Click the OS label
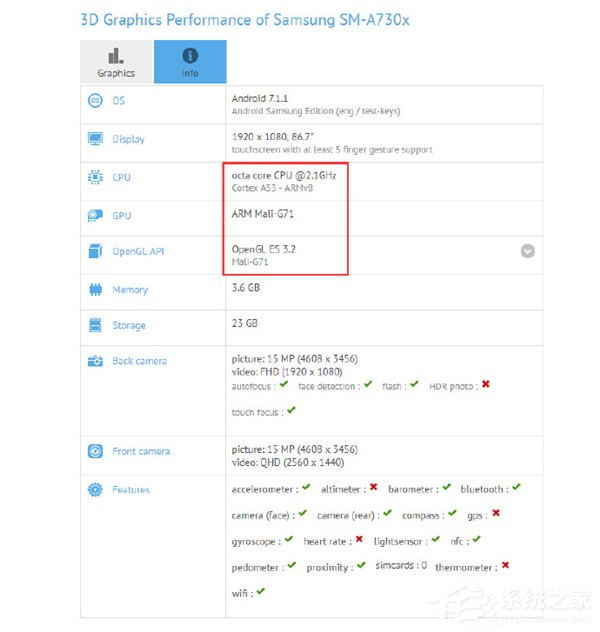600x632 pixels. 118,100
